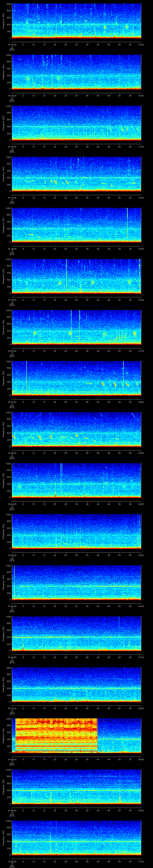
Task: Select the 16:19:00 start time label
Action: (12, 300)
